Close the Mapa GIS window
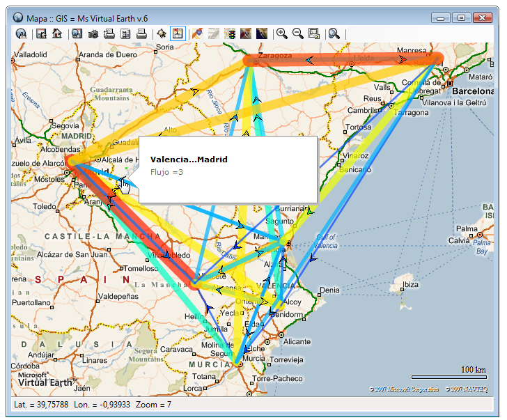The height and width of the screenshot is (420, 507). tap(483, 18)
